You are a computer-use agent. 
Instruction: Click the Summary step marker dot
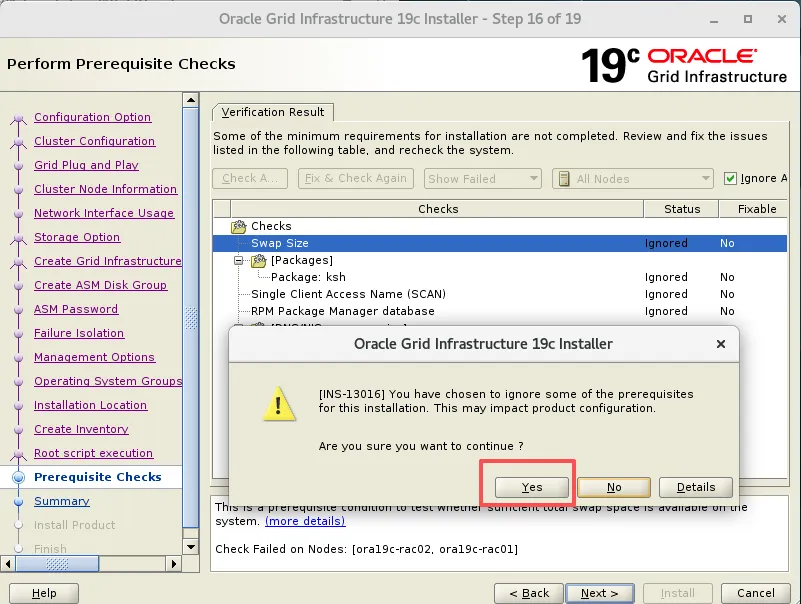[x=18, y=502]
